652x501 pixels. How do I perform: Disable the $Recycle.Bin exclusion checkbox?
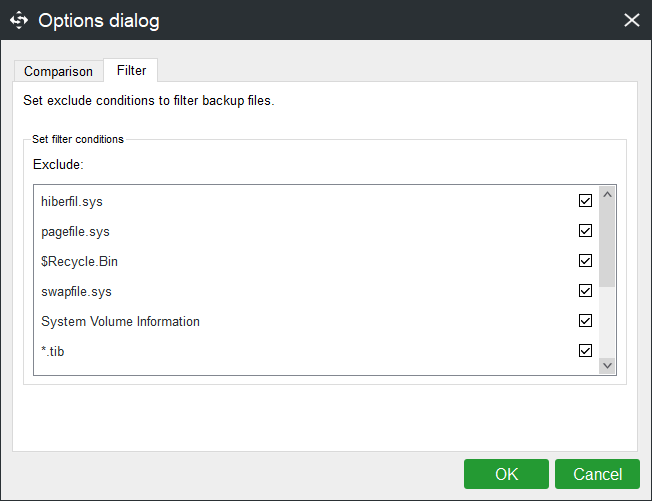click(585, 261)
